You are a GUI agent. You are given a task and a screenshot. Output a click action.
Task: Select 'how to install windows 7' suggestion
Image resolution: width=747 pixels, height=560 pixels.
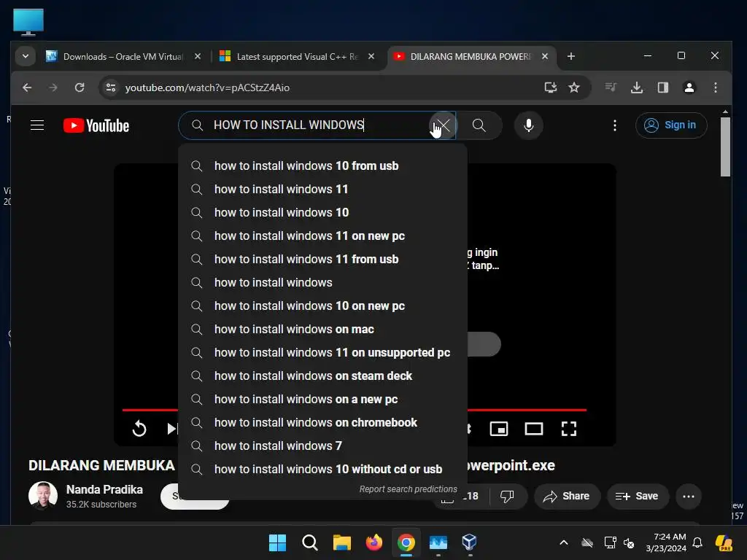(x=322, y=446)
